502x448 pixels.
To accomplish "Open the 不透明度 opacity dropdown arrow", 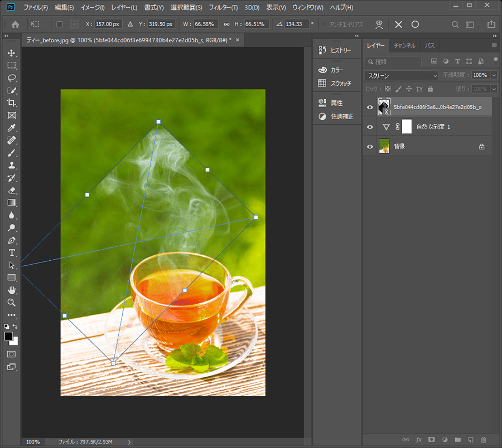I will click(x=494, y=75).
